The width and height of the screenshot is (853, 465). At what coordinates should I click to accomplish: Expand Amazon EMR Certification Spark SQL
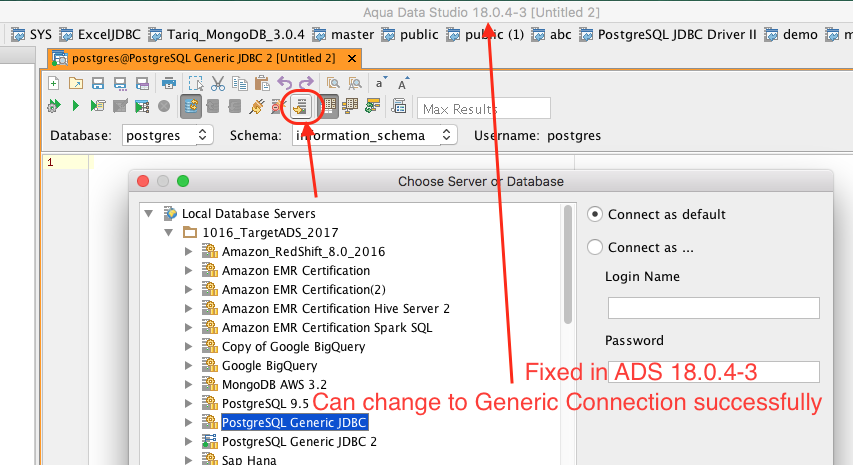(x=188, y=328)
